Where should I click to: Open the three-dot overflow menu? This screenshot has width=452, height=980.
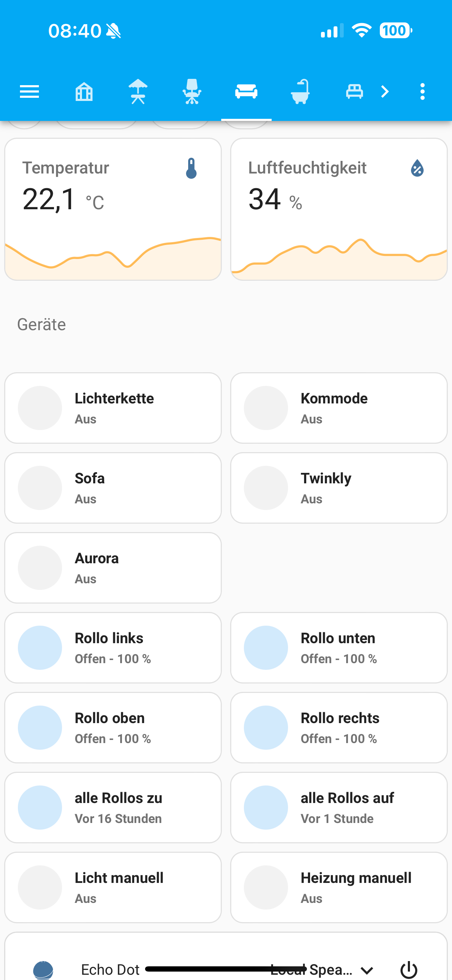422,92
